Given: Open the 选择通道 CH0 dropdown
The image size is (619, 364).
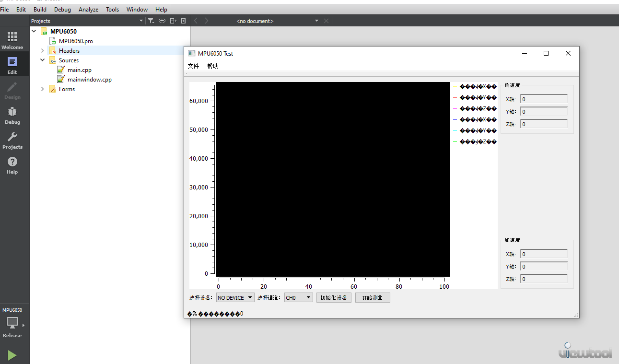Looking at the screenshot, I should click(x=298, y=297).
